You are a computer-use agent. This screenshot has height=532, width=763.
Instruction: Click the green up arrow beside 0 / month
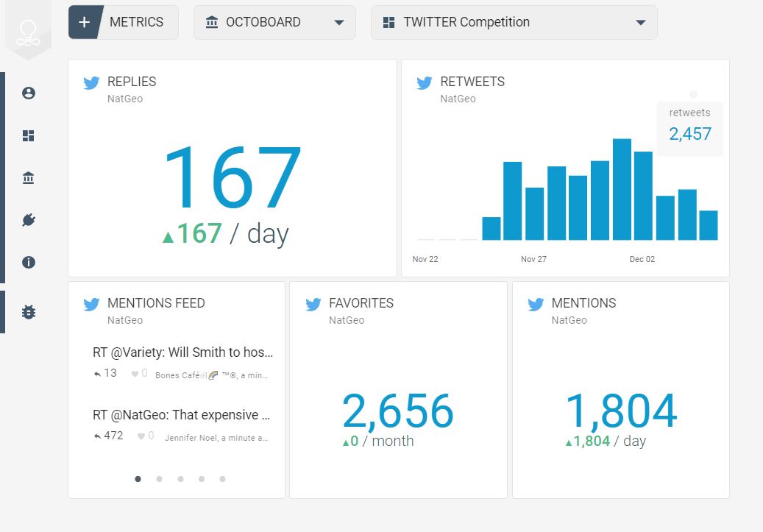(346, 442)
